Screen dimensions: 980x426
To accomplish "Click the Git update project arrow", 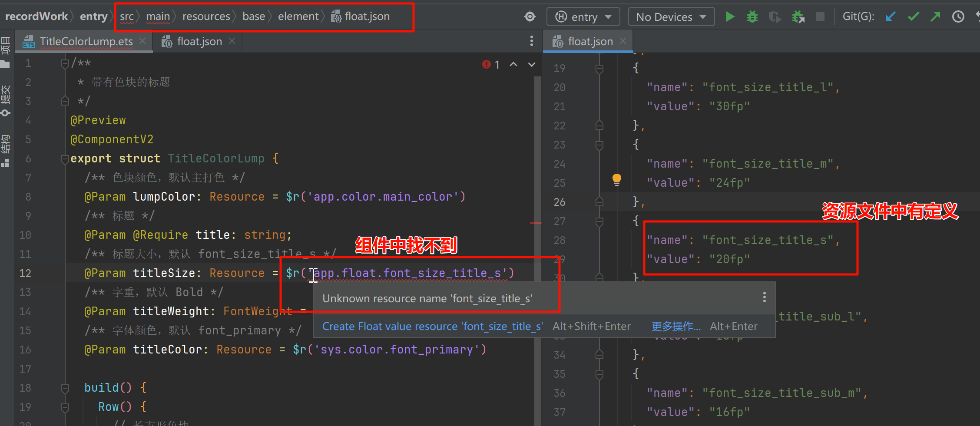I will coord(891,17).
